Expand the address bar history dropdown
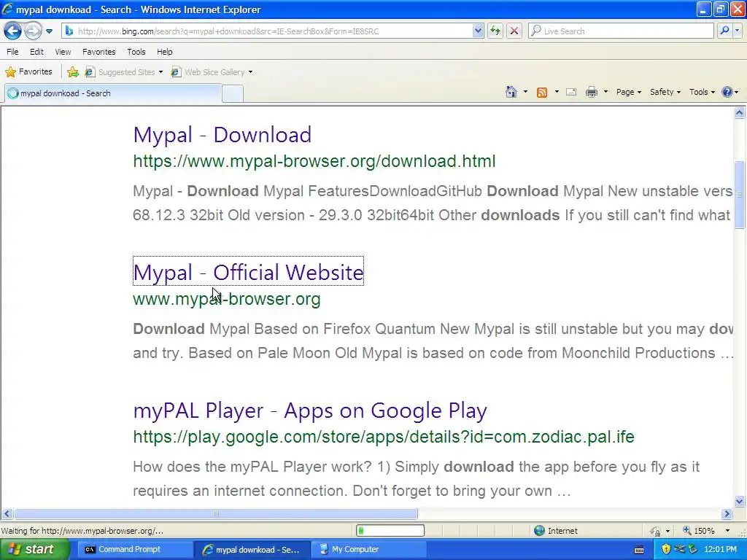 pyautogui.click(x=479, y=31)
